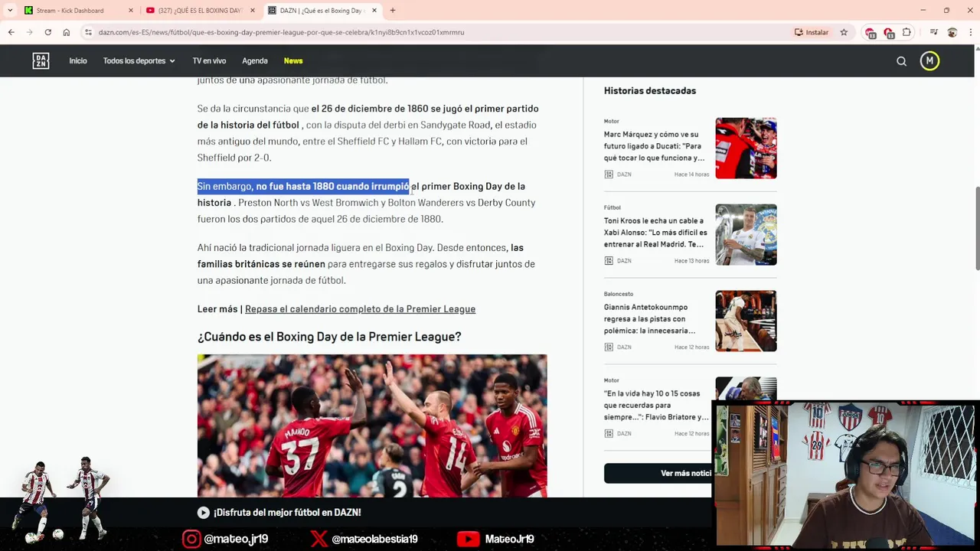Screen dimensions: 980x551
Task: Click Marc Márquez story thumbnail
Action: [x=746, y=148]
